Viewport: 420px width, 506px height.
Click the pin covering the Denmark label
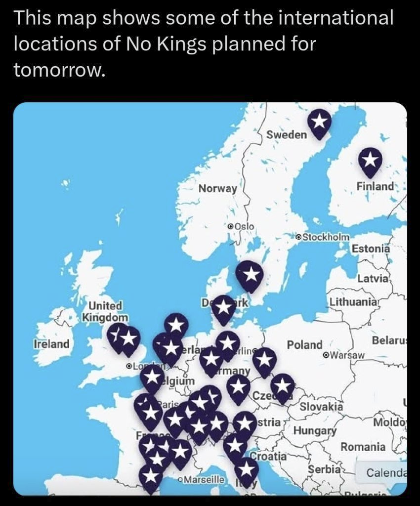(x=223, y=310)
